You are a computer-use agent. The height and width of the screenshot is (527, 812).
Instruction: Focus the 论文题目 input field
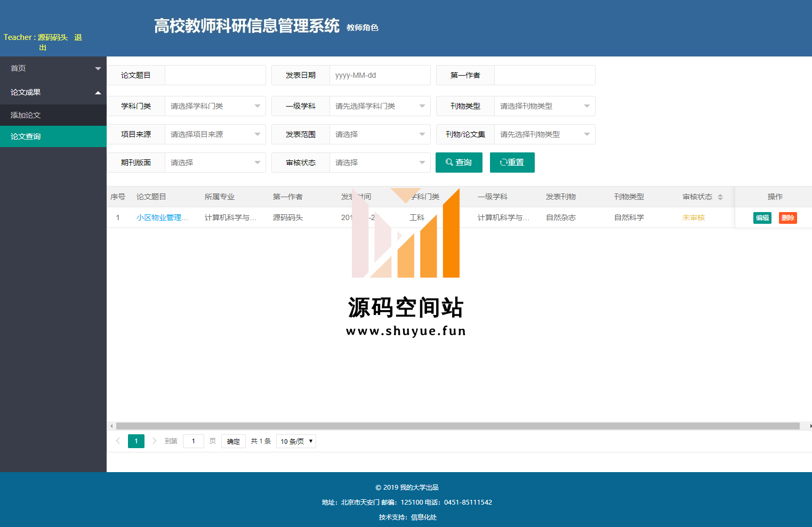tap(215, 75)
